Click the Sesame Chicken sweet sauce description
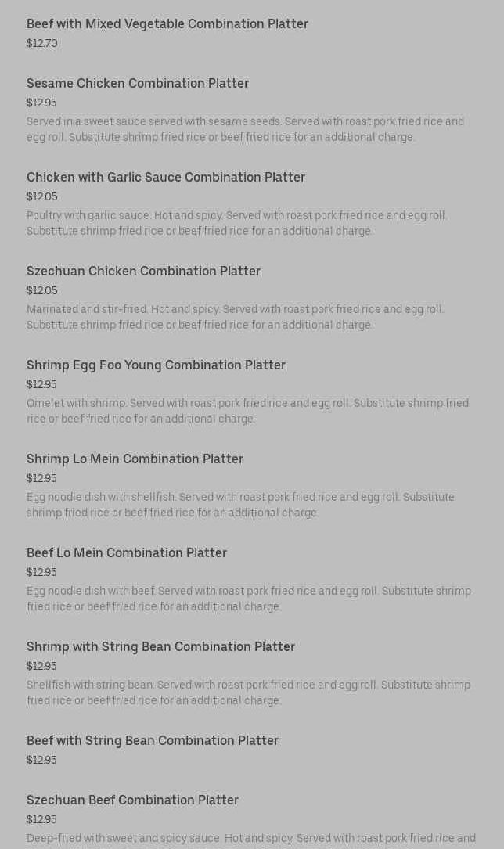504x849 pixels. 245,129
